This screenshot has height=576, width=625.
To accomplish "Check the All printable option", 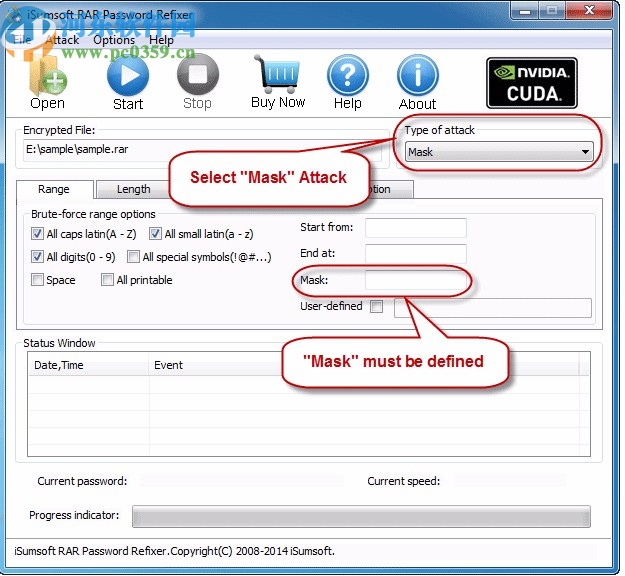I will pos(107,280).
